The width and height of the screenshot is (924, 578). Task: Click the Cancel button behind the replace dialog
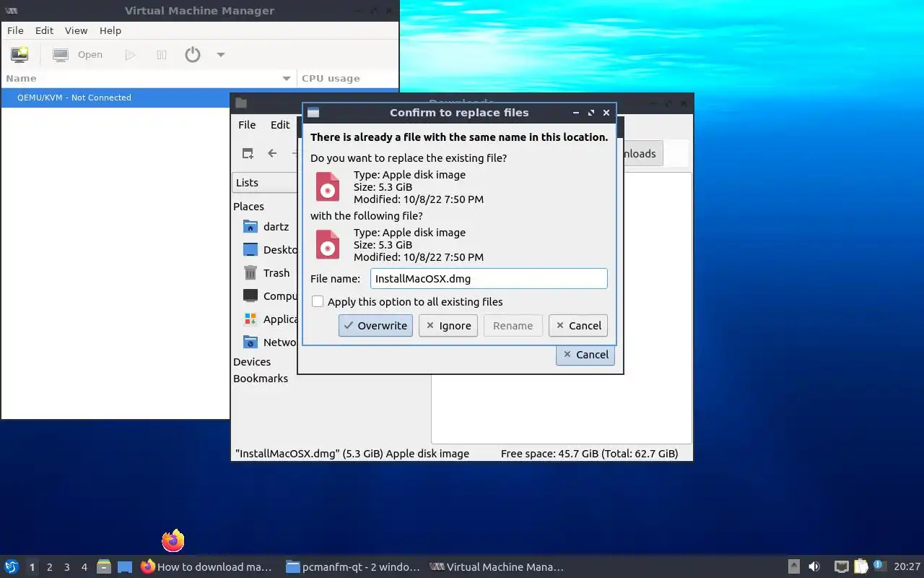coord(585,354)
